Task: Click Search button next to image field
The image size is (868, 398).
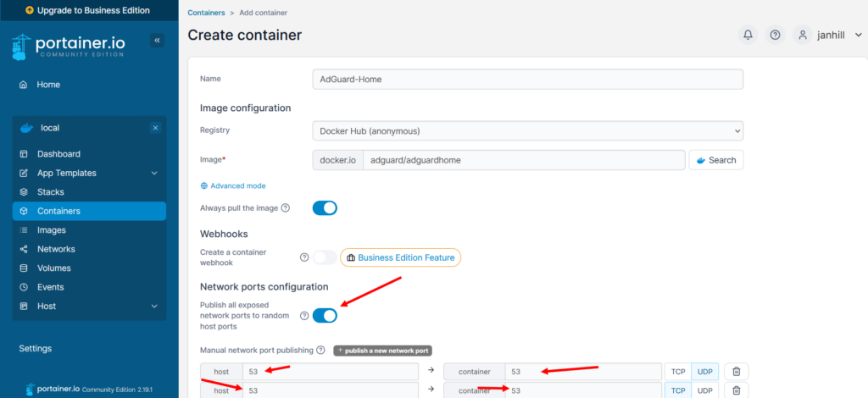Action: 715,160
